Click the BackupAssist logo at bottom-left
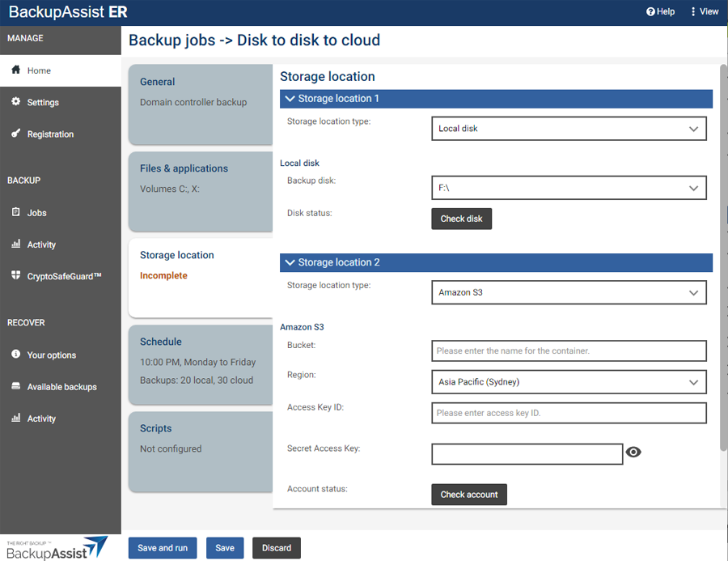728x561 pixels. (x=57, y=548)
